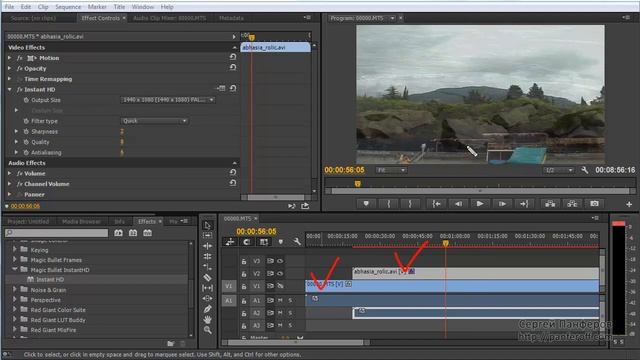Mark Out point in Program monitor
Image resolution: width=640 pixels, height=360 pixels.
coord(410,203)
